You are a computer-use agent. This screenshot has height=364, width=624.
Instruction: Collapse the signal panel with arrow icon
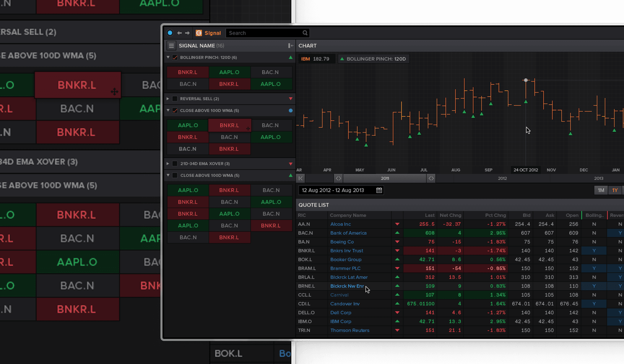tap(291, 45)
